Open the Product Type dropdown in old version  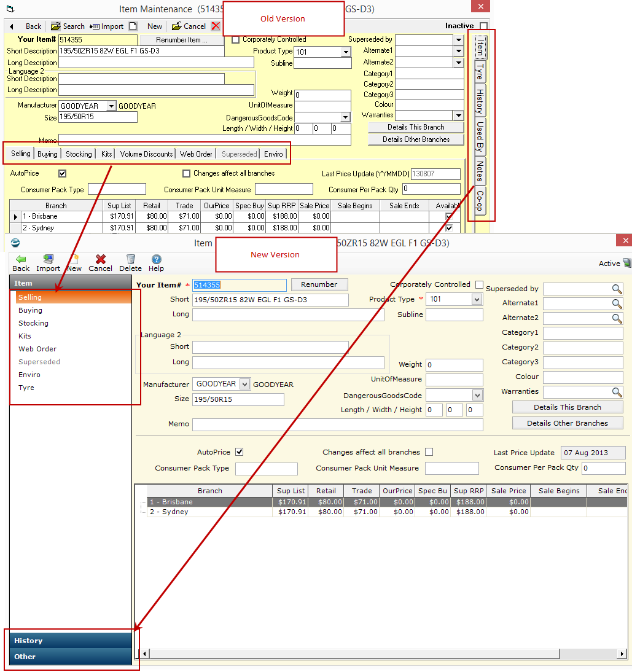click(x=346, y=52)
